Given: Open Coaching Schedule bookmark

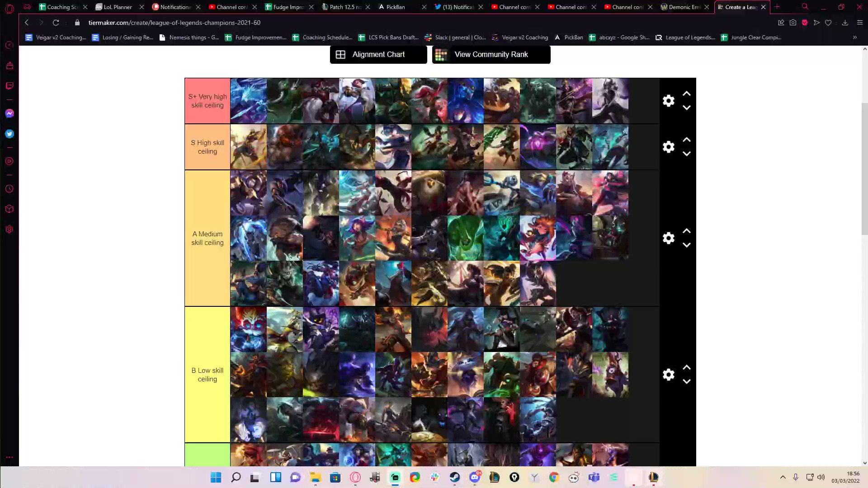Looking at the screenshot, I should click(x=322, y=38).
